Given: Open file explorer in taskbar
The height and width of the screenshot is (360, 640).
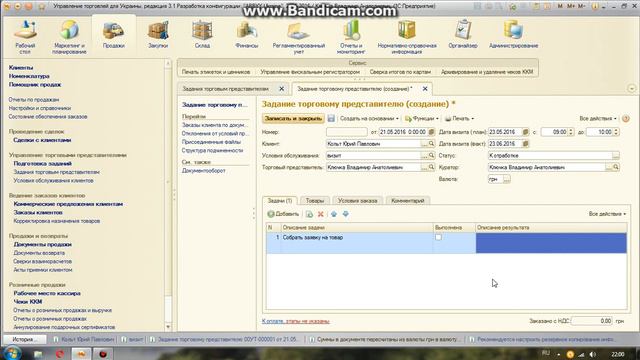Looking at the screenshot, I should [x=38, y=354].
